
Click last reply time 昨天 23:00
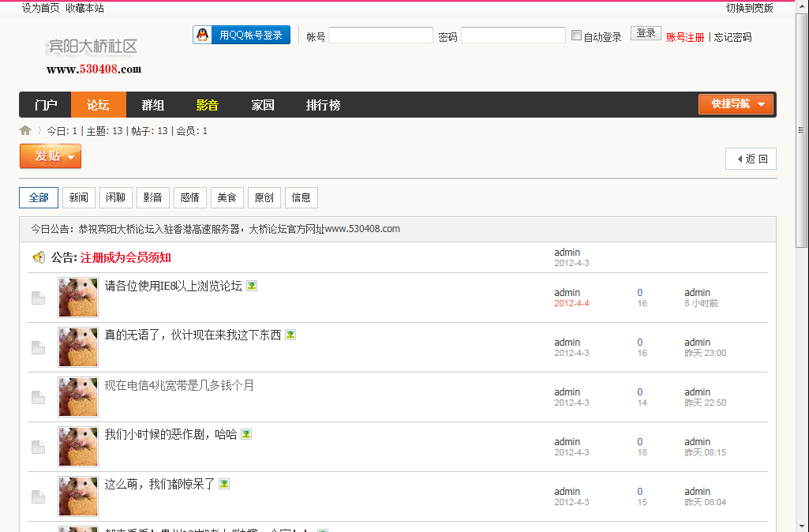706,353
